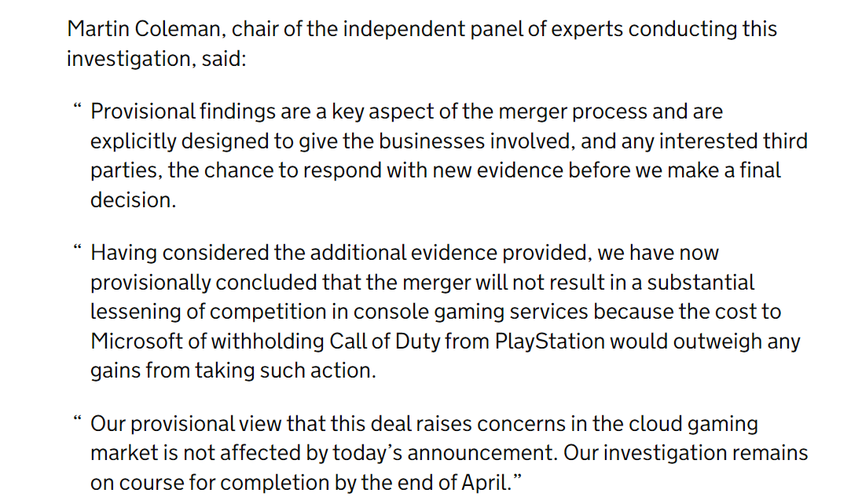862x504 pixels.
Task: Click the words investigation, said:
Action: click(x=156, y=59)
